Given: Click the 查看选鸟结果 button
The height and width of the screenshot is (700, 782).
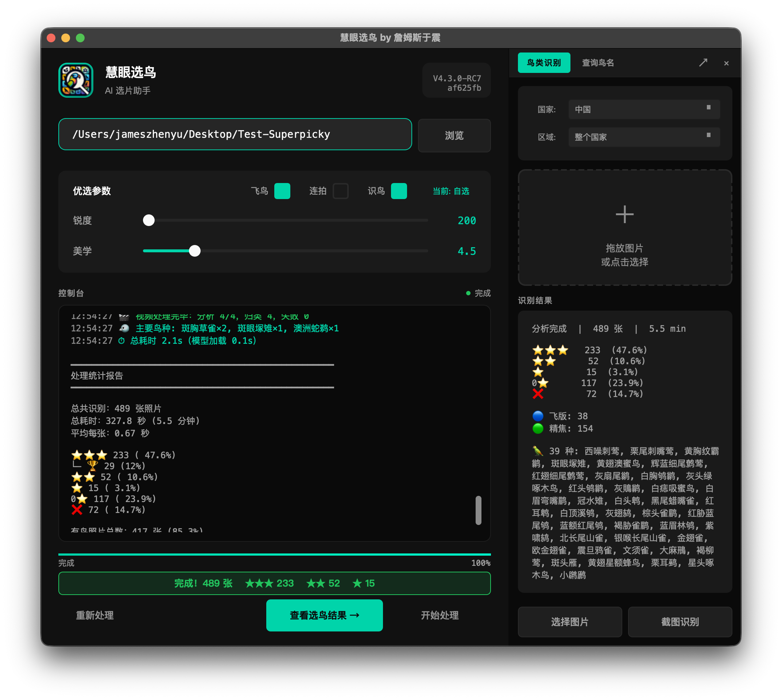Looking at the screenshot, I should [324, 615].
